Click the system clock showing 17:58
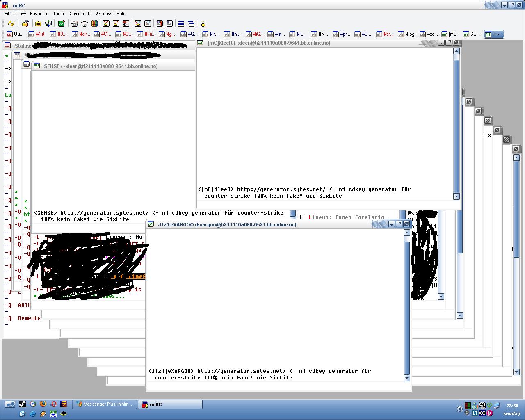 coord(512,406)
